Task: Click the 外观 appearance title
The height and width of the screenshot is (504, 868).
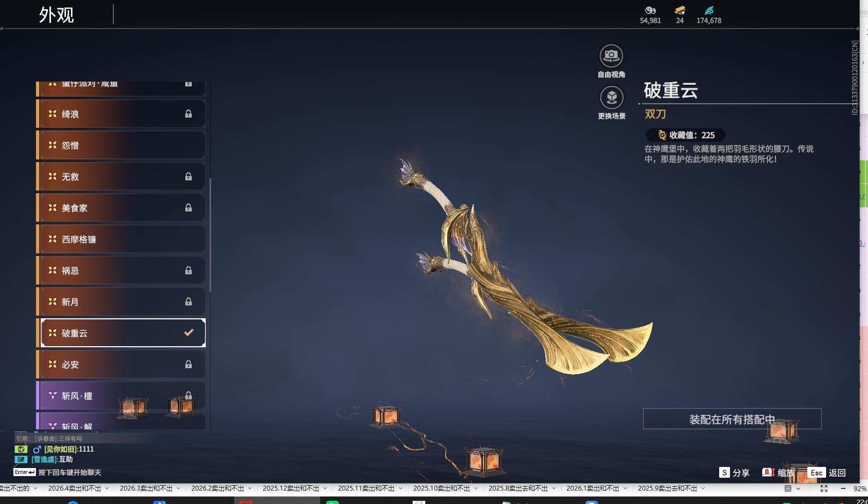Action: tap(56, 15)
